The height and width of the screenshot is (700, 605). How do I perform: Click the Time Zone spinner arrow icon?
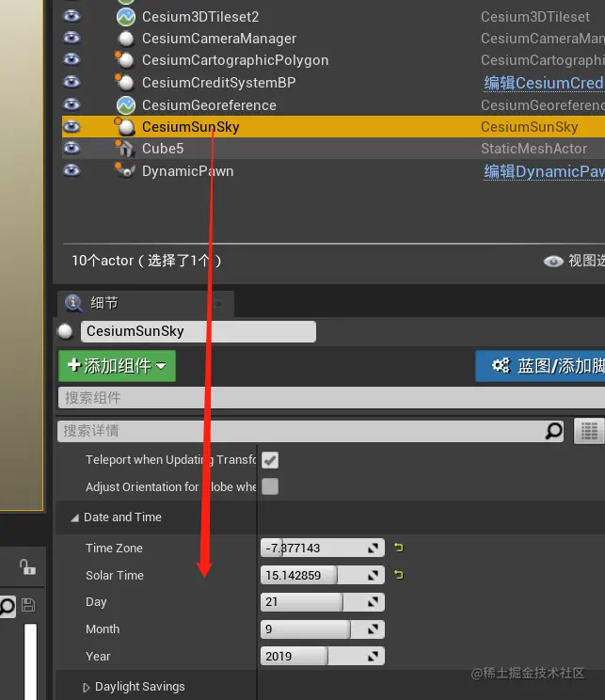pos(373,549)
